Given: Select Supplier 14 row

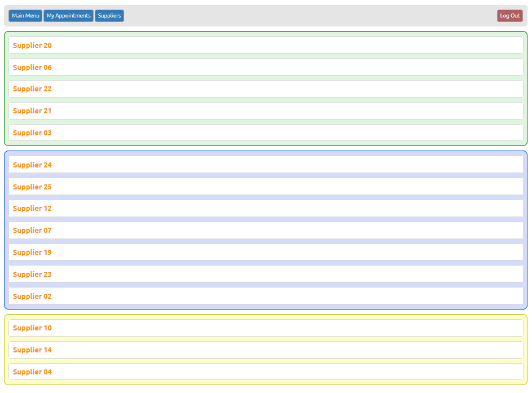Looking at the screenshot, I should click(266, 350).
